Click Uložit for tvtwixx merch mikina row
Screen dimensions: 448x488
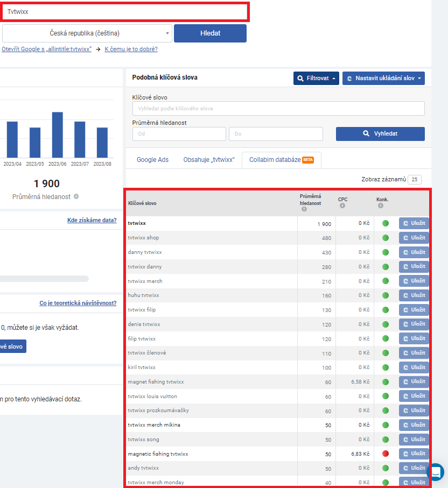point(414,425)
